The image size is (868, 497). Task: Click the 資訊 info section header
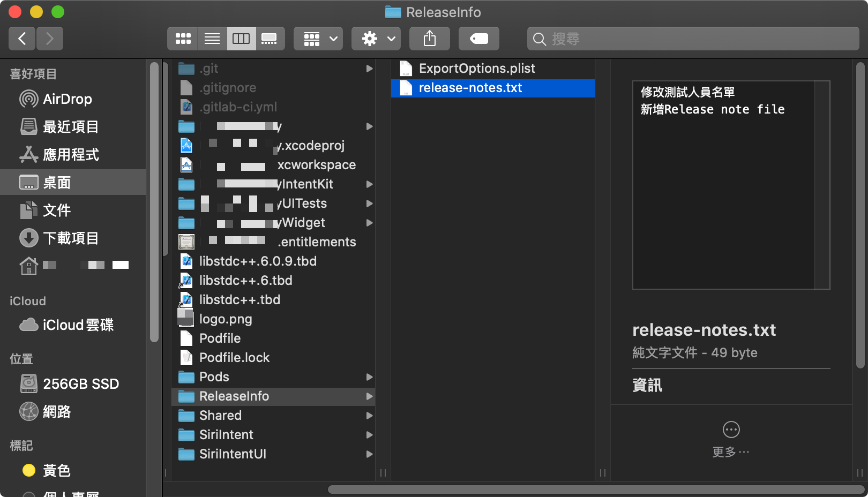(x=647, y=385)
